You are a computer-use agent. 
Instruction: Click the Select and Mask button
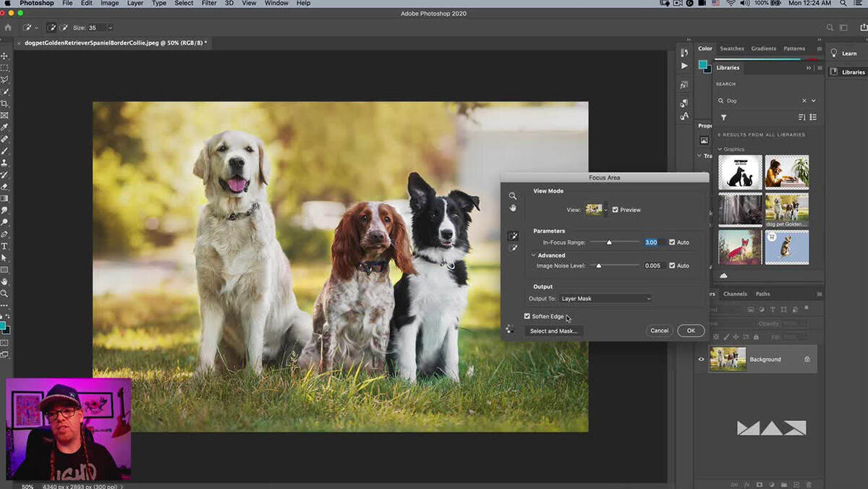pos(553,331)
